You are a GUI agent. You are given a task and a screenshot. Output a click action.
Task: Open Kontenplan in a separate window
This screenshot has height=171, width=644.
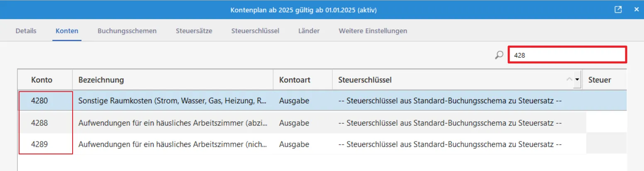(x=618, y=10)
